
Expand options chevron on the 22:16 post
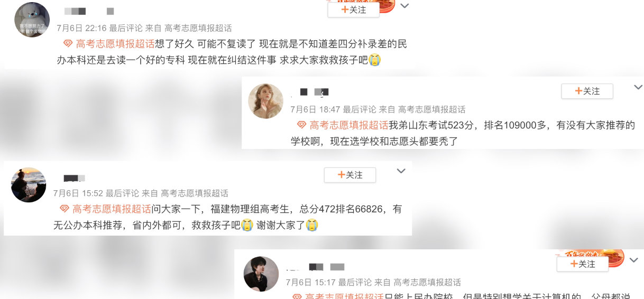click(404, 6)
